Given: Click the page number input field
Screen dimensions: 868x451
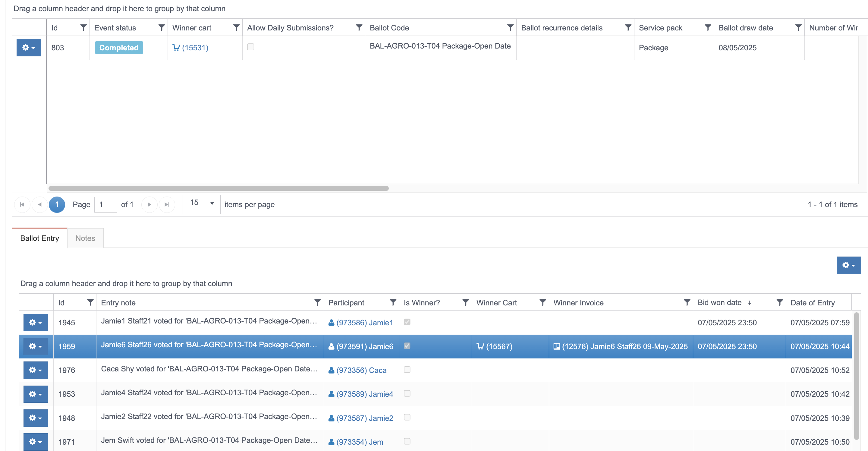Looking at the screenshot, I should [105, 205].
